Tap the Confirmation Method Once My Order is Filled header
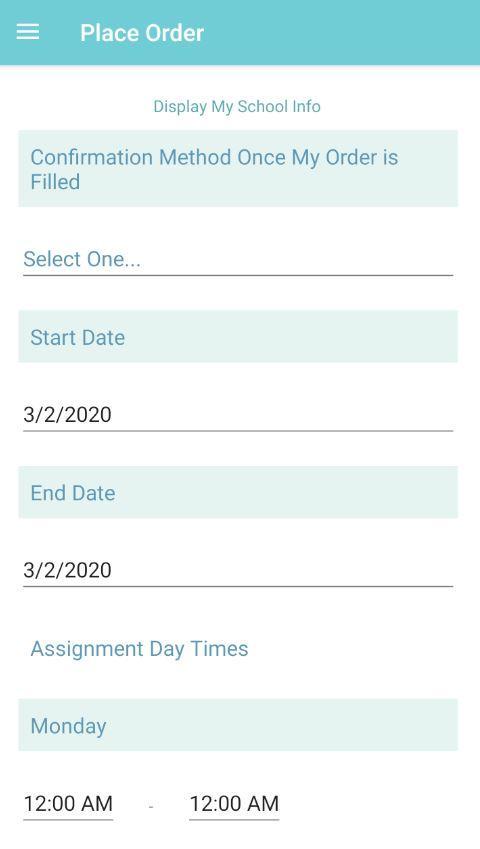 pyautogui.click(x=238, y=168)
